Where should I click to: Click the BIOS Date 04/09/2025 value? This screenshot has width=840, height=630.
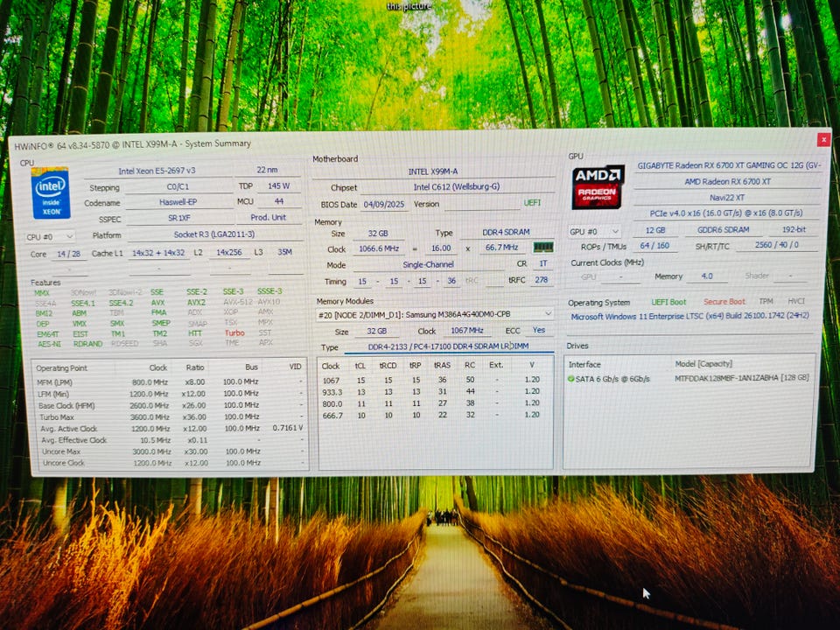coord(383,205)
